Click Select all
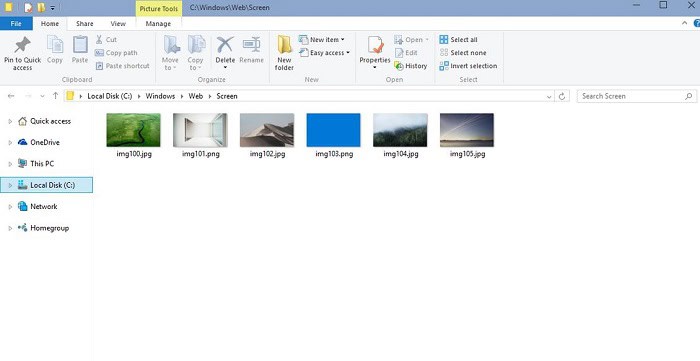Image resolution: width=700 pixels, height=361 pixels. pos(458,40)
